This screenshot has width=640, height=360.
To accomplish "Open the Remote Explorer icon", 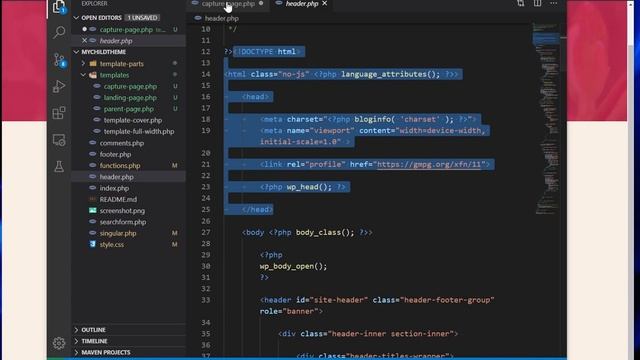I will coord(59,140).
